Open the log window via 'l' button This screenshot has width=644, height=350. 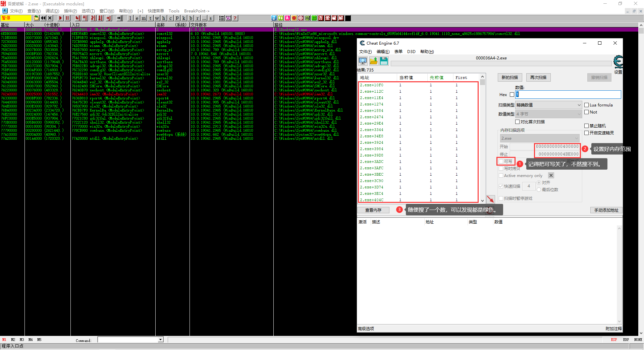130,18
